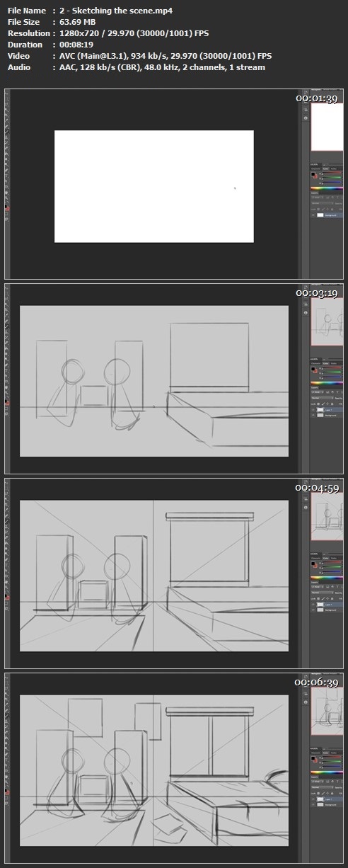The width and height of the screenshot is (348, 868).
Task: Toggle Background layer visibility in the 00:01:39 frame
Action: [313, 215]
